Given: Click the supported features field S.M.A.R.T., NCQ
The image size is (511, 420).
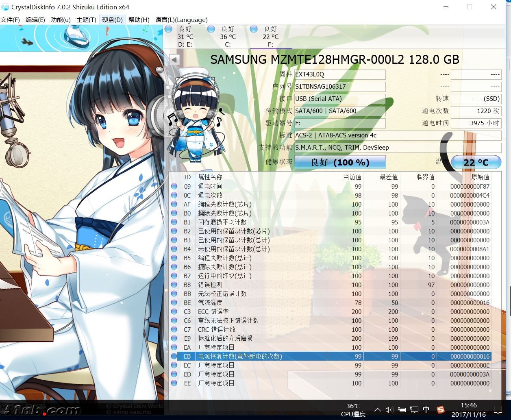Looking at the screenshot, I should click(x=398, y=148).
